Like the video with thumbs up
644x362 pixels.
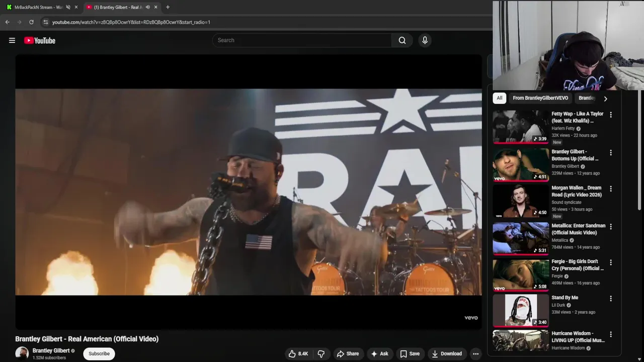(298, 354)
